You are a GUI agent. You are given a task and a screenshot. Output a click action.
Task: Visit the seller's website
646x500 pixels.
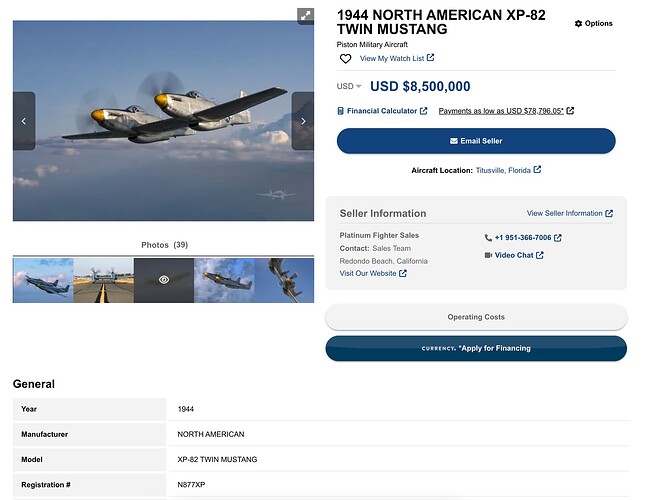tap(373, 273)
